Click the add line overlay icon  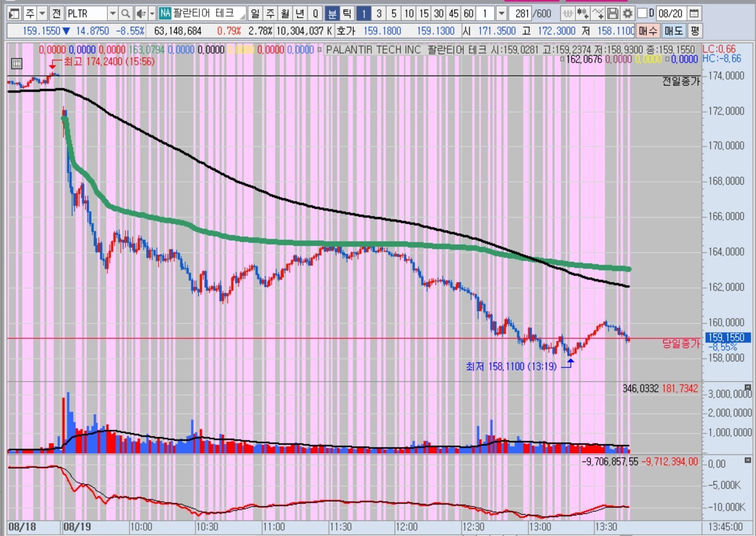tap(597, 14)
